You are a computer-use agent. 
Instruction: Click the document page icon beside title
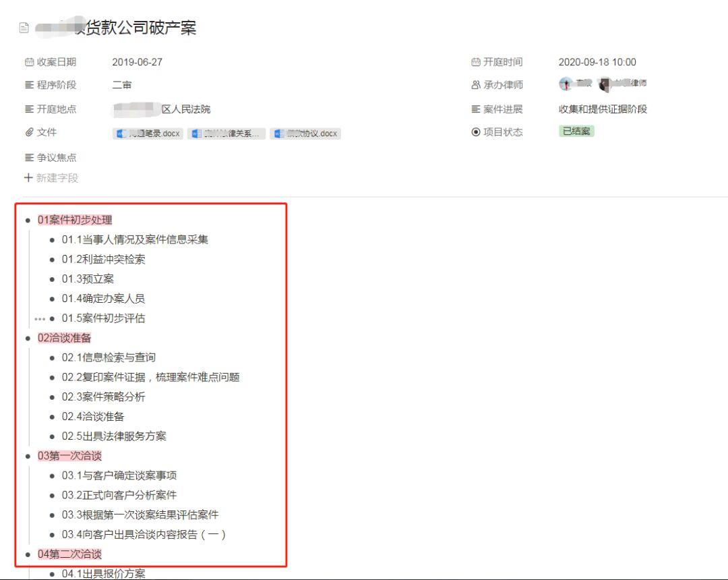pyautogui.click(x=24, y=28)
